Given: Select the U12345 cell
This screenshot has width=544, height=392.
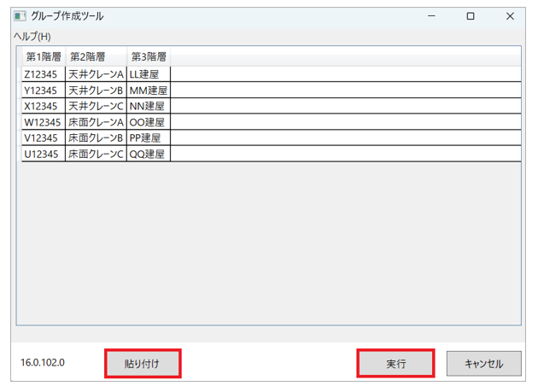Looking at the screenshot, I should pyautogui.click(x=42, y=155).
